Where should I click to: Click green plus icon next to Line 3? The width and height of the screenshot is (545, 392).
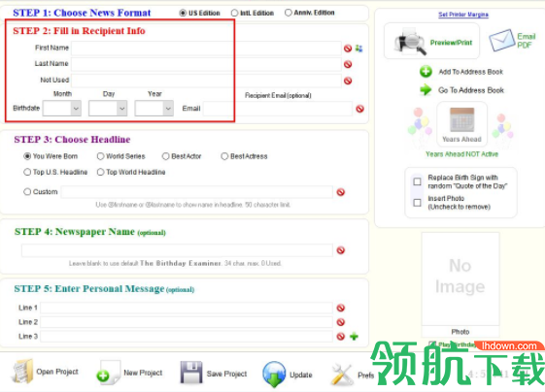(354, 336)
